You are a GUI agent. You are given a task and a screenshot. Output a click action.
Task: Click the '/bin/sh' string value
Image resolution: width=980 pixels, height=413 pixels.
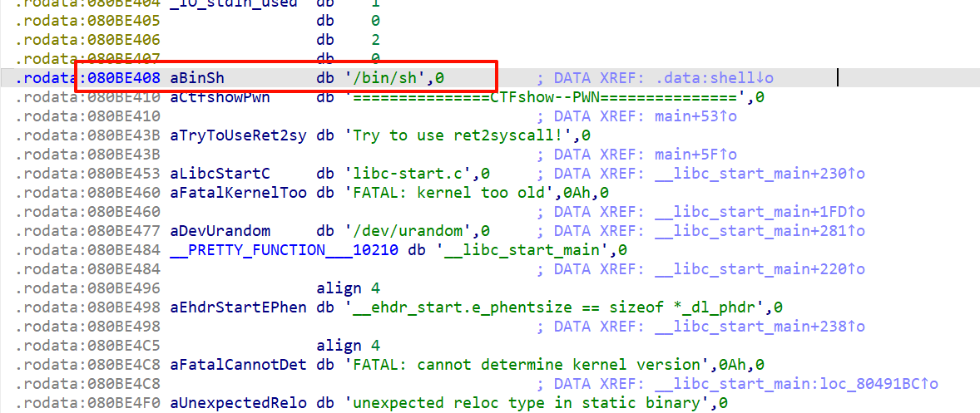click(387, 78)
